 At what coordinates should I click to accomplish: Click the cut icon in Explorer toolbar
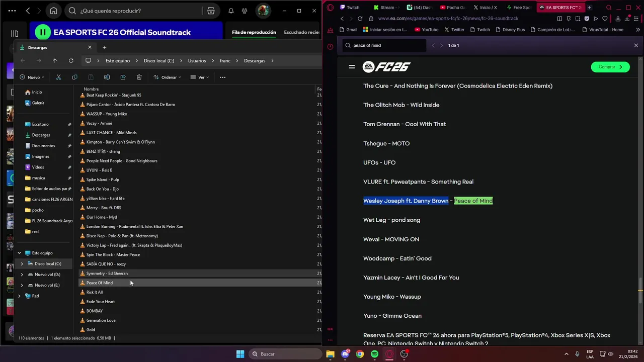tap(58, 77)
